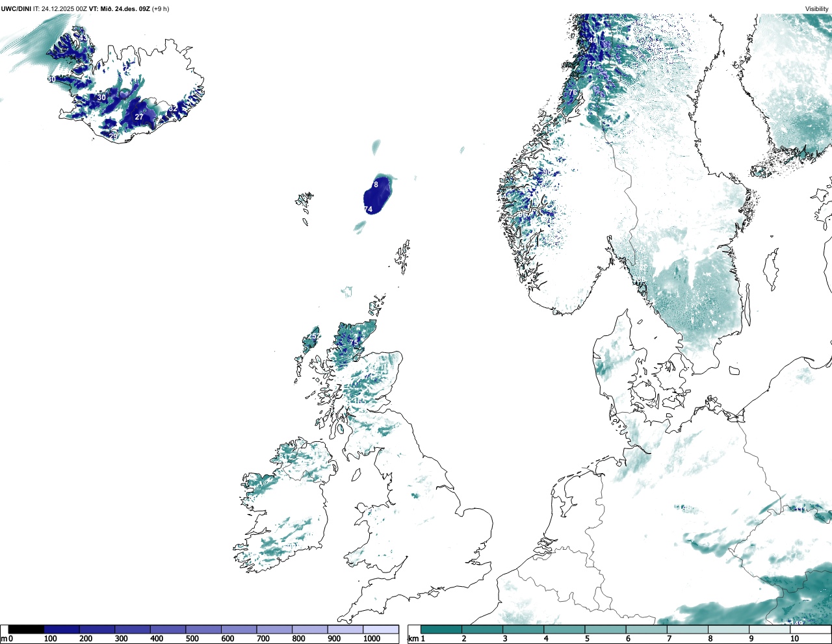This screenshot has height=644, width=832.
Task: Click the 800–900 m legend swatch
Action: [309, 630]
